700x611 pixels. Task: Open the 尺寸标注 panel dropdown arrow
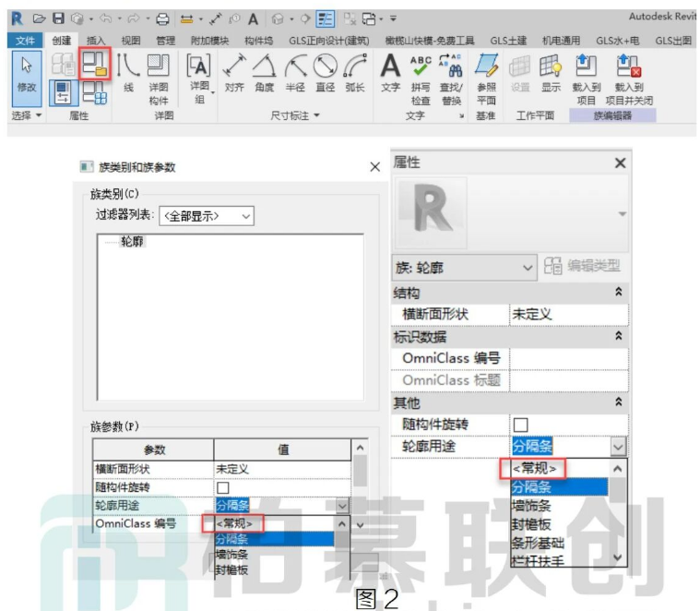pyautogui.click(x=317, y=115)
